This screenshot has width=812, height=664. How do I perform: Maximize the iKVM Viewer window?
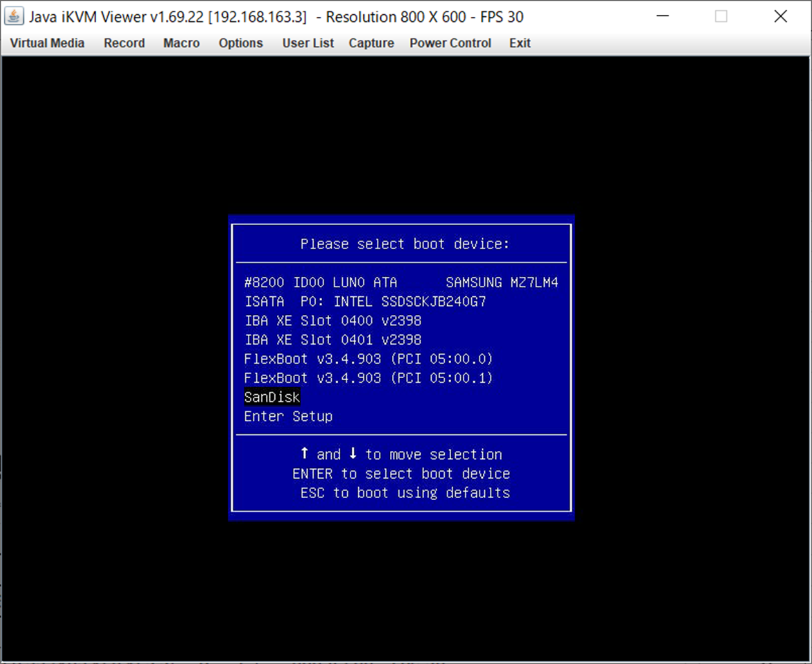coord(721,16)
